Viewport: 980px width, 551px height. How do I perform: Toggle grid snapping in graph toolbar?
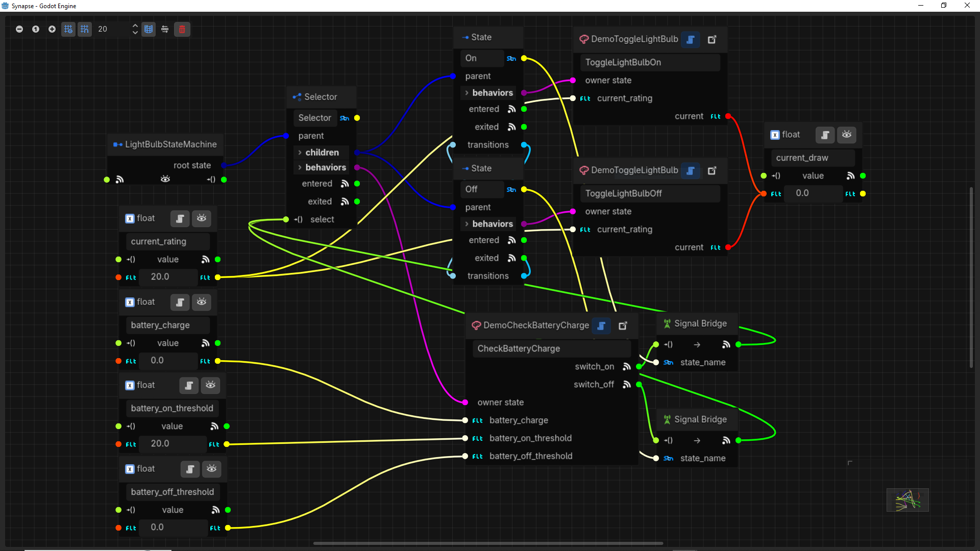(85, 29)
